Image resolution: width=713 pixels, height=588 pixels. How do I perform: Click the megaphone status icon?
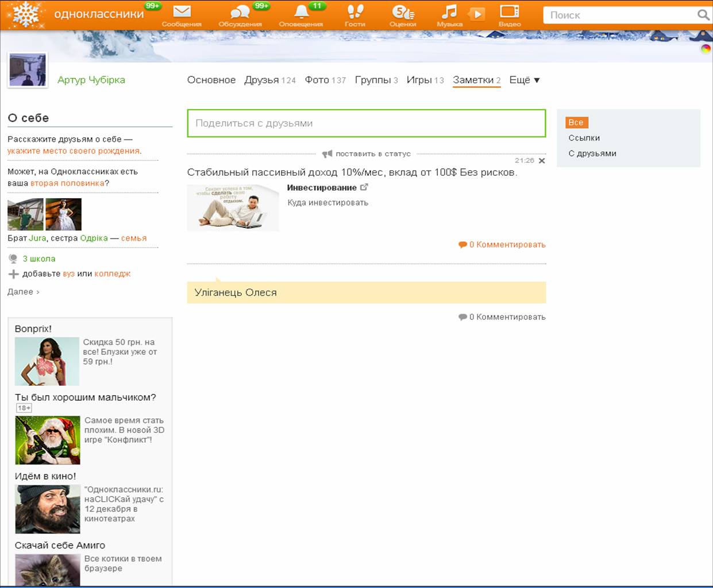[327, 154]
